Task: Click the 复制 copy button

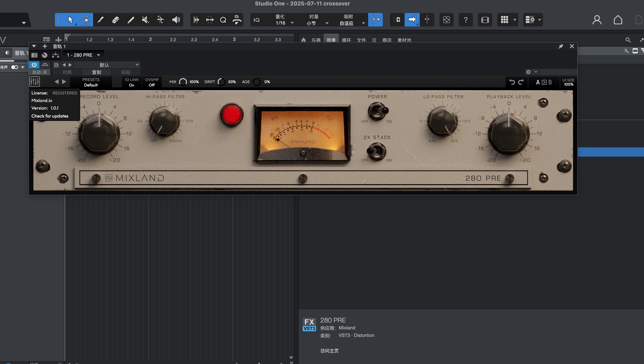Action: (x=97, y=72)
